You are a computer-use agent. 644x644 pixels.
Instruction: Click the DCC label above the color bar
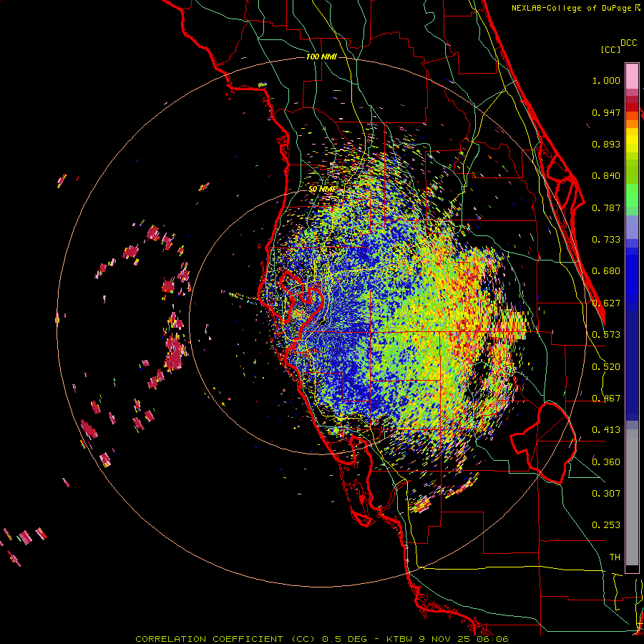tap(628, 43)
